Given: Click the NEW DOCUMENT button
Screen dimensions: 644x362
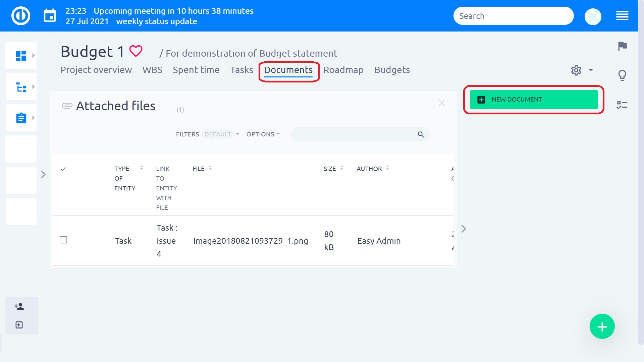Looking at the screenshot, I should pyautogui.click(x=533, y=99).
